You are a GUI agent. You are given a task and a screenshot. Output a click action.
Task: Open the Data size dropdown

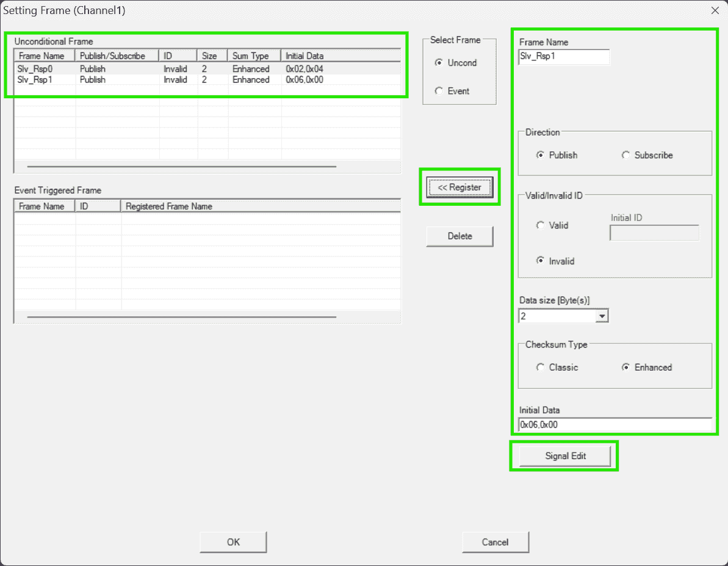pyautogui.click(x=602, y=316)
